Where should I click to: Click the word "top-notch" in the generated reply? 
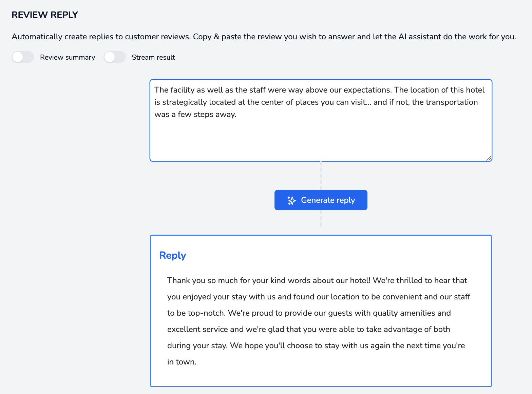coord(206,313)
